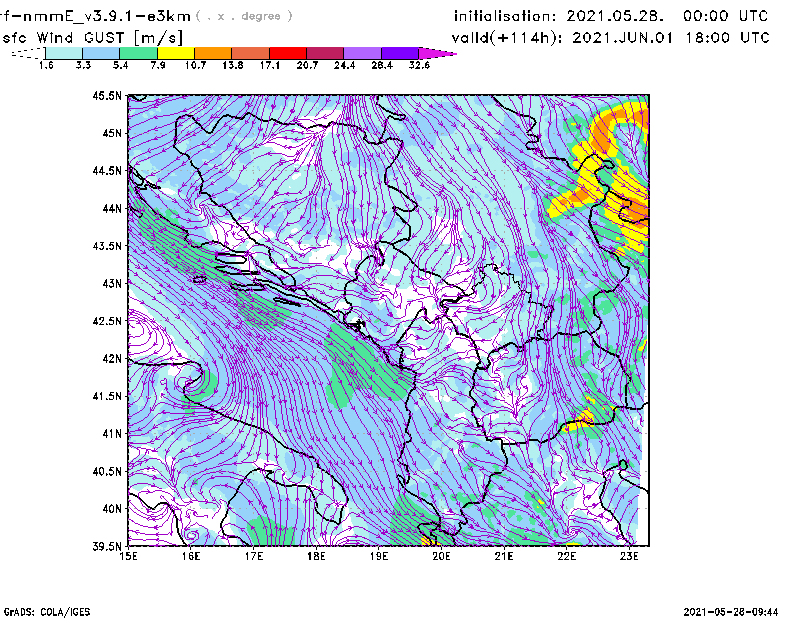Click the initialisation time 00:00 UTC
Screen dimensions: 800x618
[726, 16]
